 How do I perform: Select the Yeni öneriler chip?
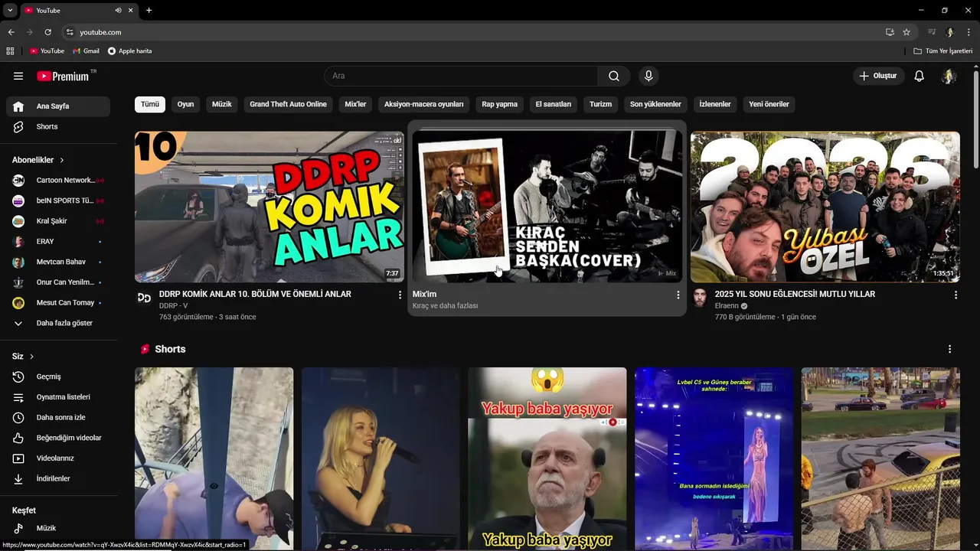click(x=769, y=104)
